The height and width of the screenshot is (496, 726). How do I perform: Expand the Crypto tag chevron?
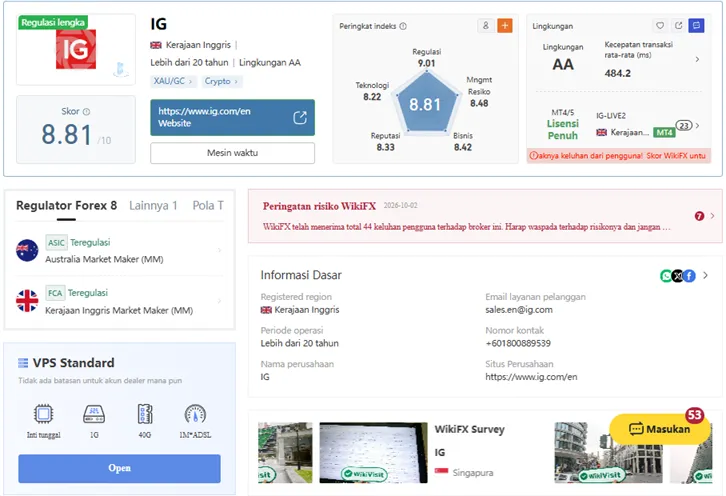pos(236,82)
